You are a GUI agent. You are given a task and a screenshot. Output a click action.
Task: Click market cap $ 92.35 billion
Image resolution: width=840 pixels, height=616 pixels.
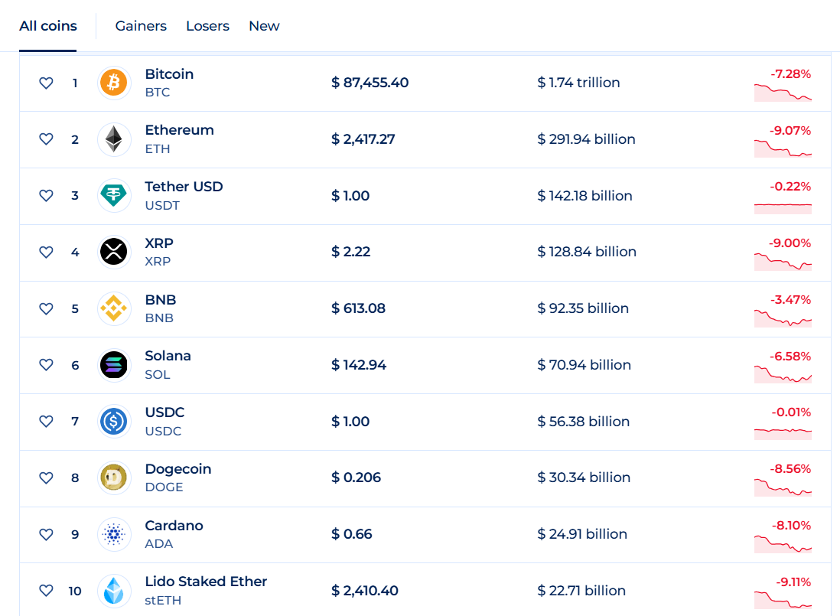coord(583,308)
